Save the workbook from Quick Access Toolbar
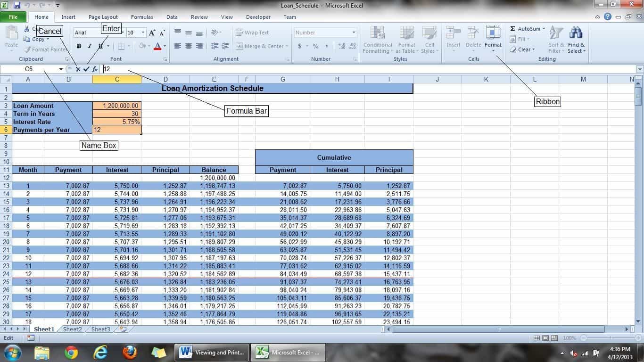 pos(17,5)
